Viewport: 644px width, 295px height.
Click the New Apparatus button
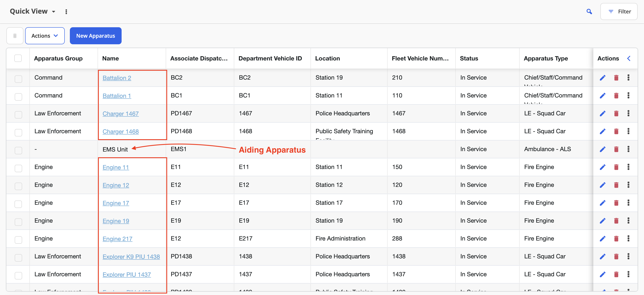(95, 36)
